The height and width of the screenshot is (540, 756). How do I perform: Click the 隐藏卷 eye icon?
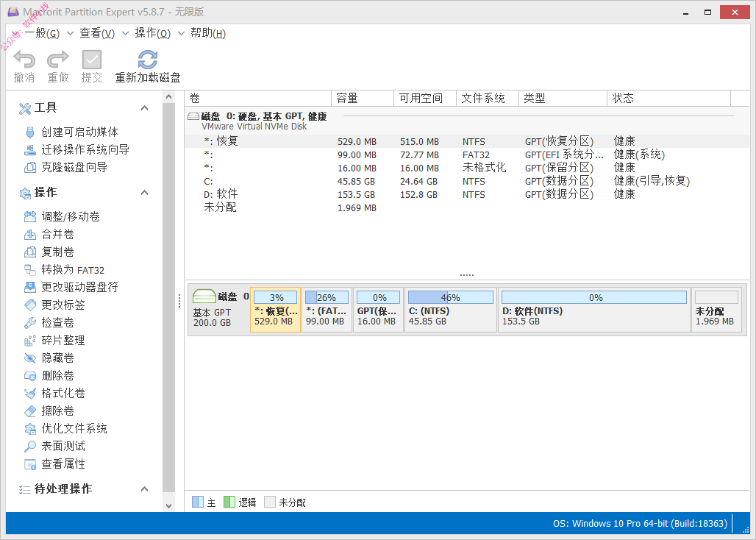point(30,358)
